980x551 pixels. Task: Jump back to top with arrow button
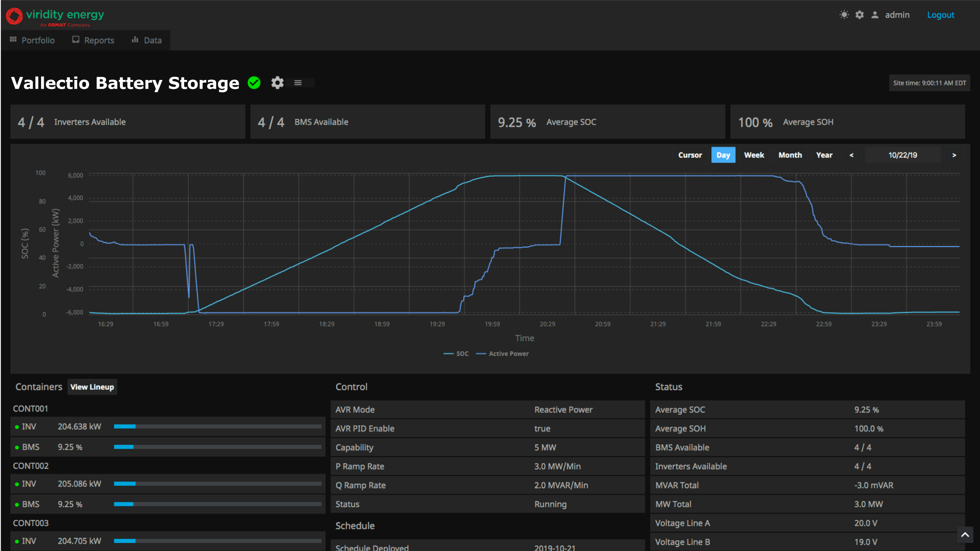tap(965, 535)
